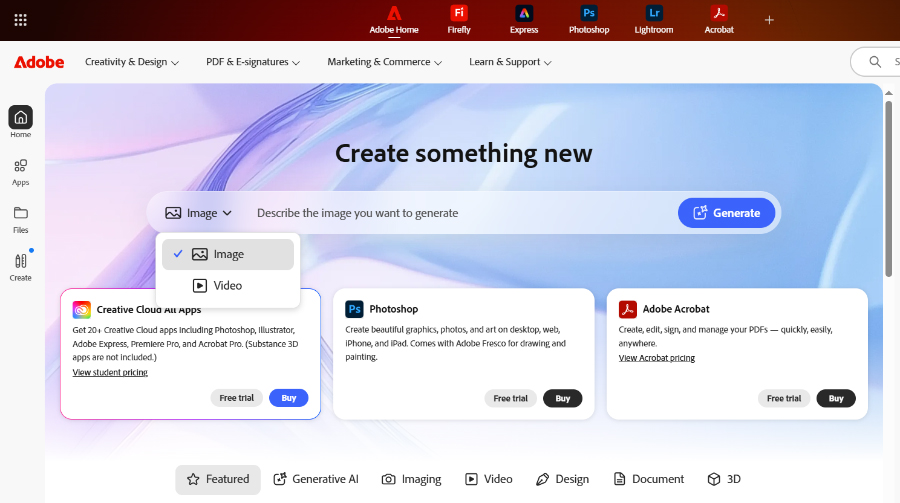Expand Marketing & Commerce menu
This screenshot has height=503, width=900.
pos(385,62)
